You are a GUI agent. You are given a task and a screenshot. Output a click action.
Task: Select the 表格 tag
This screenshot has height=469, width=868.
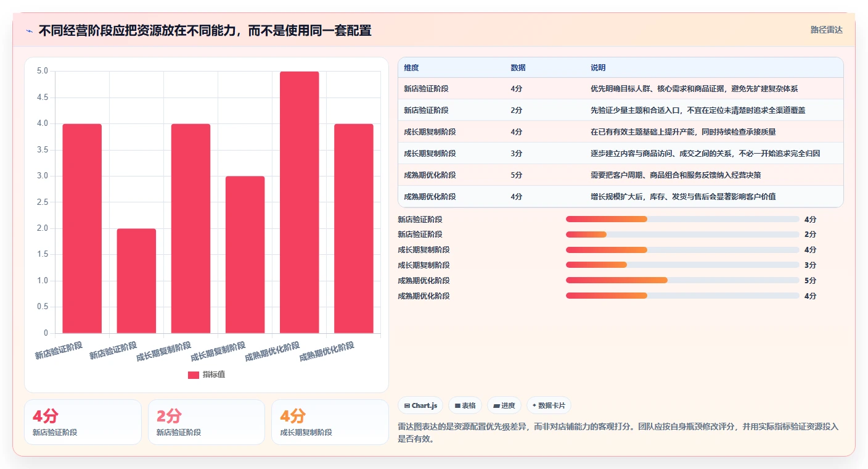[465, 405]
